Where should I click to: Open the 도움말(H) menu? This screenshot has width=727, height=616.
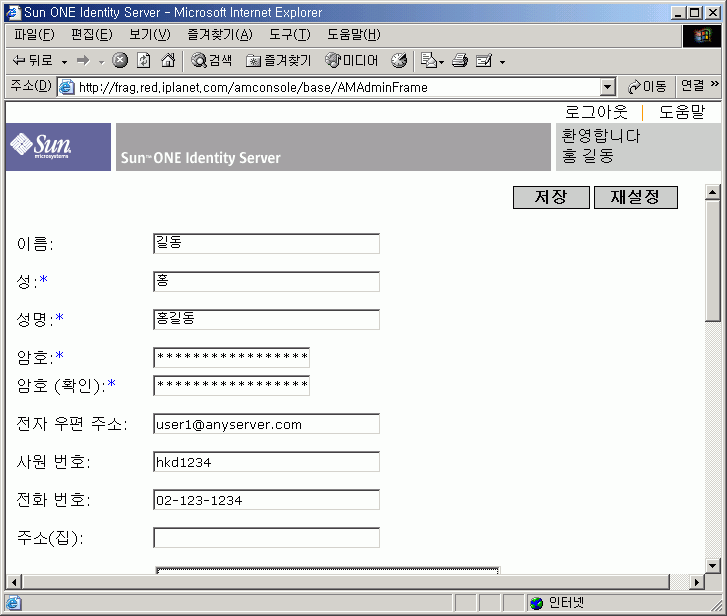(x=354, y=35)
